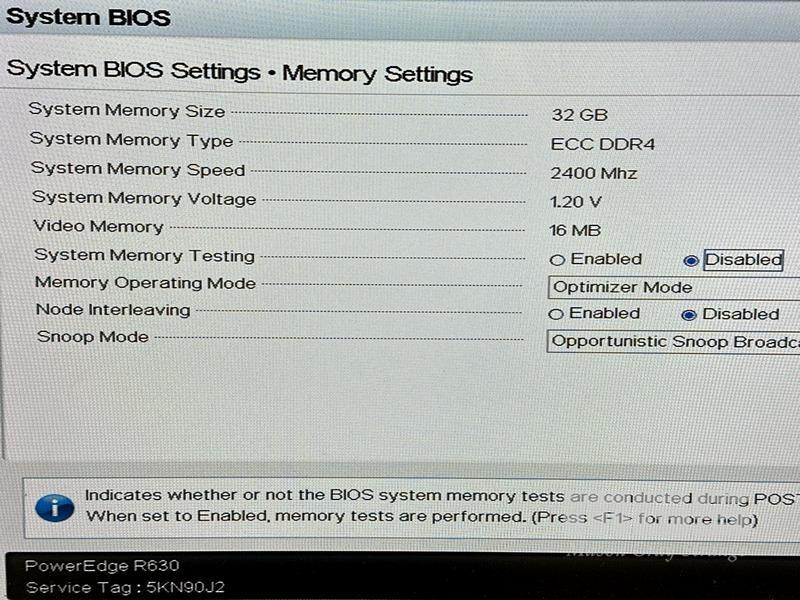
Task: Open the Snoop Mode dropdown
Action: (673, 341)
